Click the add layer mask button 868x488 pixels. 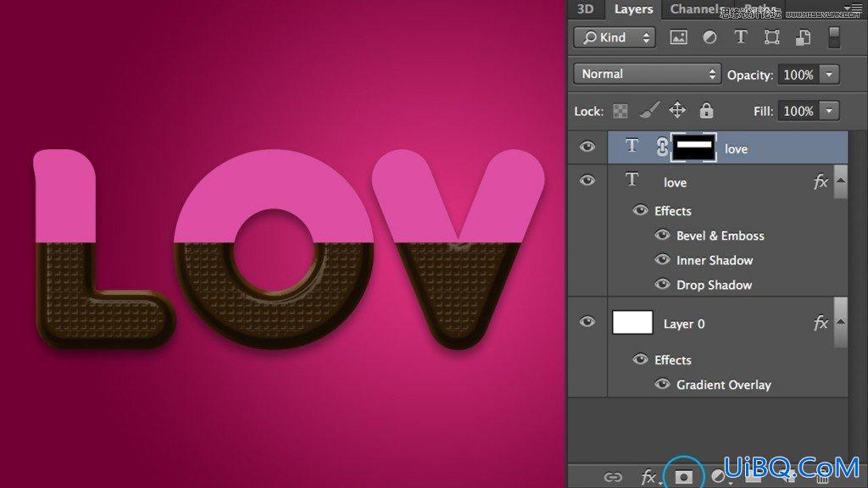[x=684, y=476]
